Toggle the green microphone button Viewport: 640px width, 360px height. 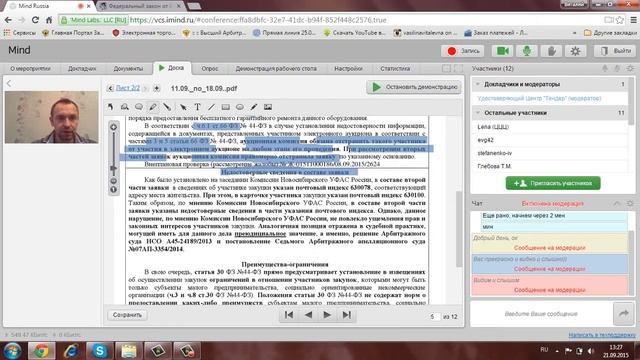click(x=527, y=51)
